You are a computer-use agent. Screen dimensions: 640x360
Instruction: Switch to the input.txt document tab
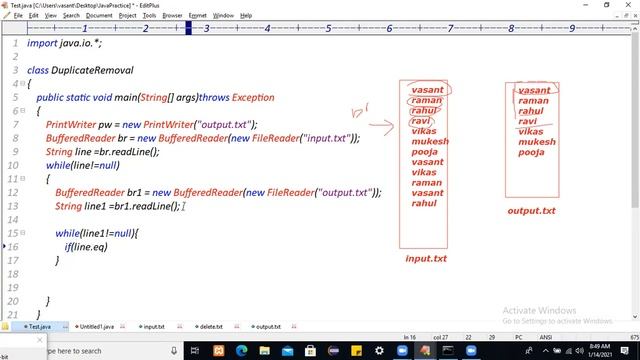(151, 327)
